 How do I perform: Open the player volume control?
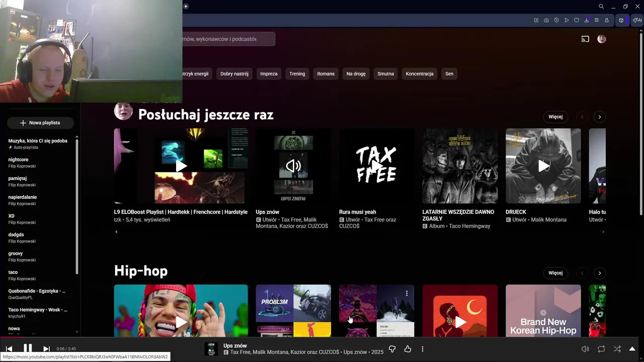coord(585,349)
